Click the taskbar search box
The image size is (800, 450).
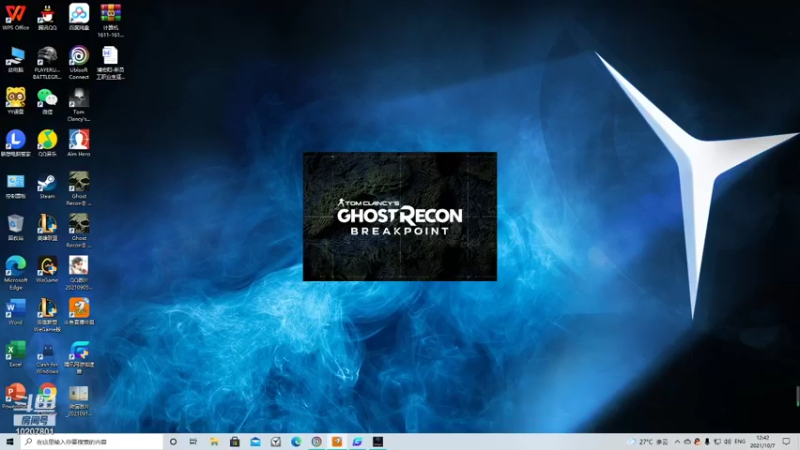click(92, 441)
